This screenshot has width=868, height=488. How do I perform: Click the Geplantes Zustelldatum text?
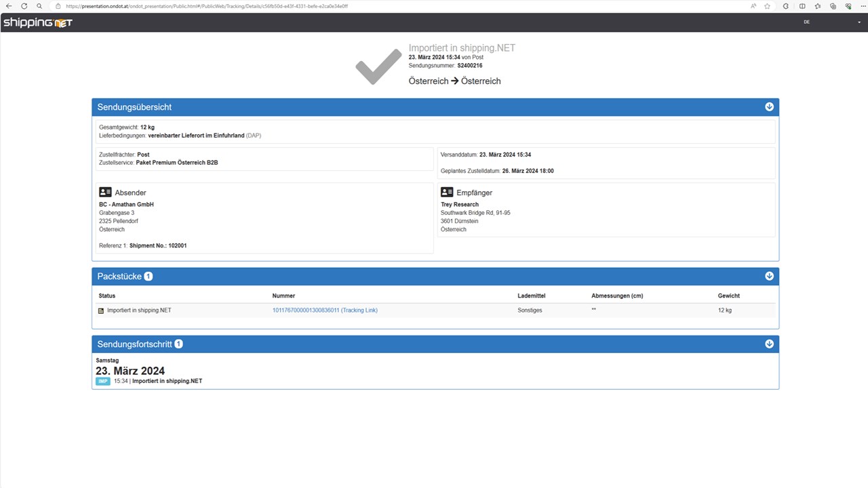tap(497, 171)
